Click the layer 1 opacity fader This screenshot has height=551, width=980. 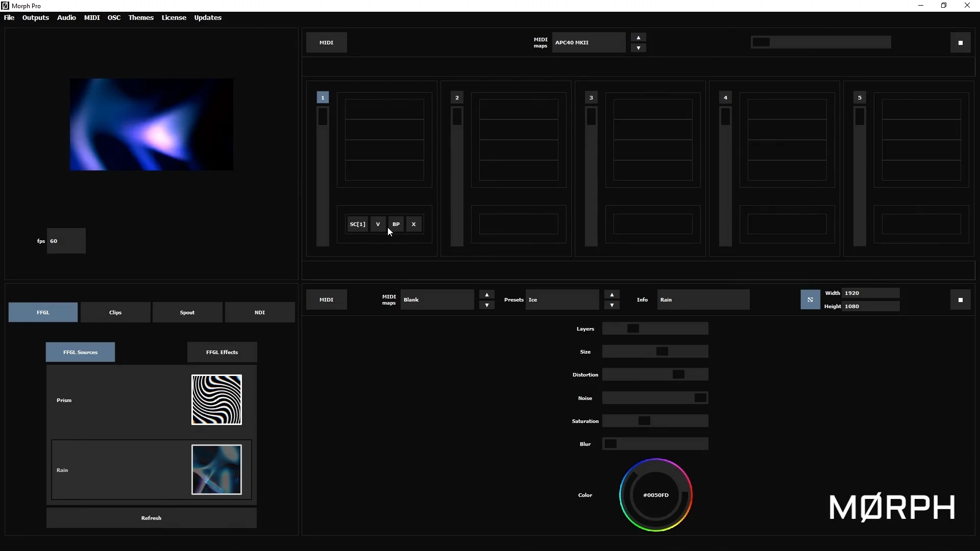(x=323, y=176)
